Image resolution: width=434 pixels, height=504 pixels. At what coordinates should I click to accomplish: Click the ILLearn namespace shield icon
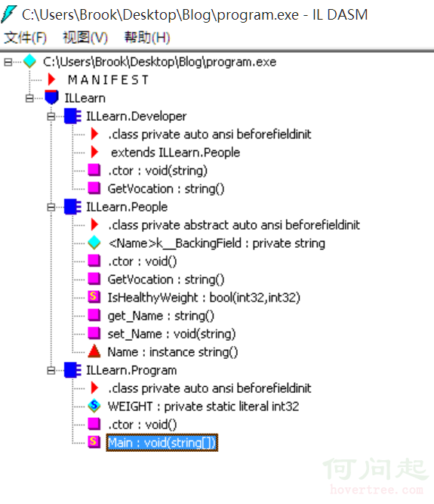[x=51, y=97]
